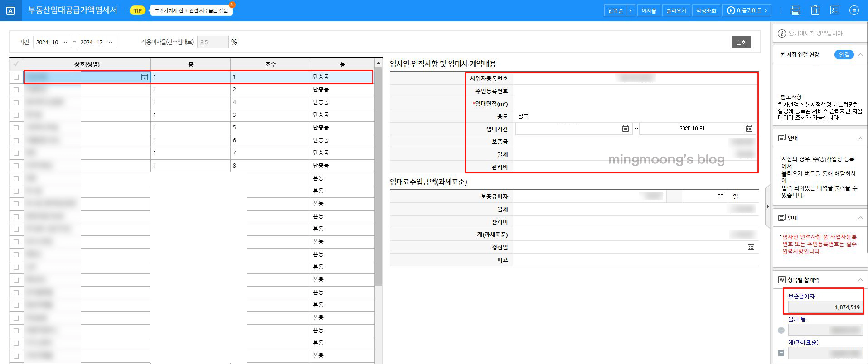Click the blue 연결 button

[844, 55]
